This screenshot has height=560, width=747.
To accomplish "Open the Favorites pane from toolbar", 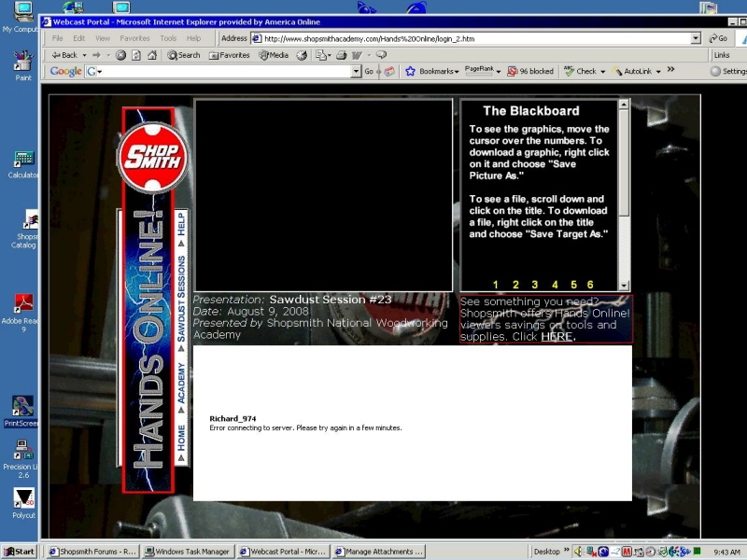I will [x=229, y=55].
